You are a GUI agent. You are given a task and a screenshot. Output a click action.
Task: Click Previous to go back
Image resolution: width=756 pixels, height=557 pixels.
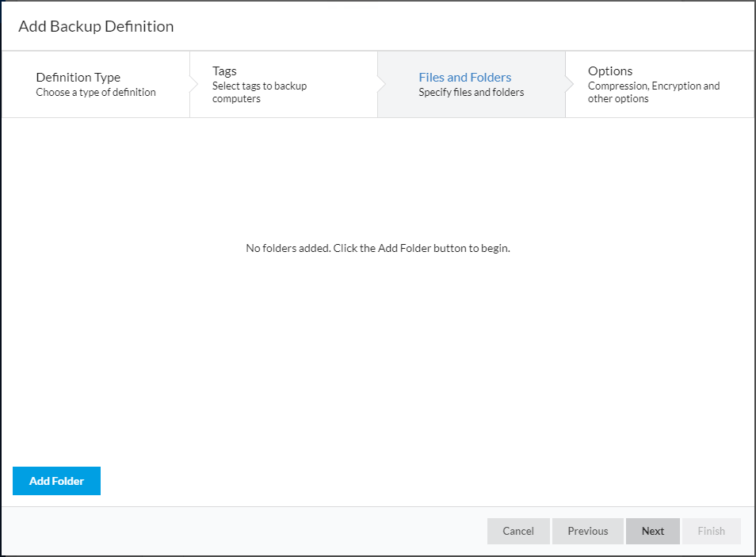click(587, 531)
